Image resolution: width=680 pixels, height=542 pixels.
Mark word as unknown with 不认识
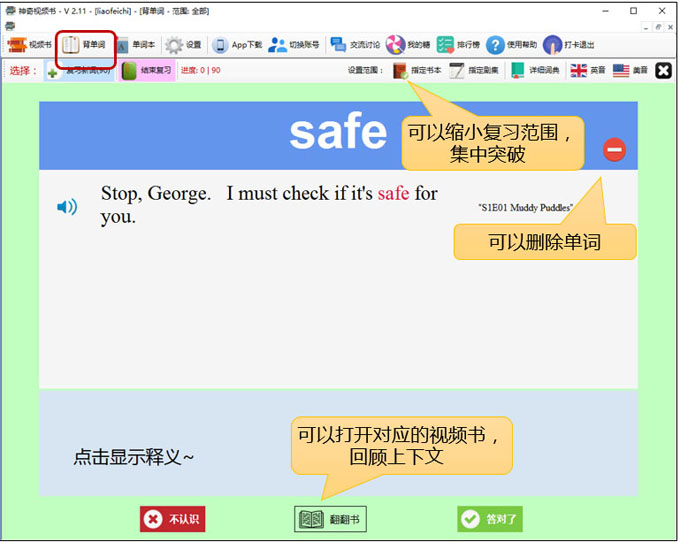pos(173,519)
